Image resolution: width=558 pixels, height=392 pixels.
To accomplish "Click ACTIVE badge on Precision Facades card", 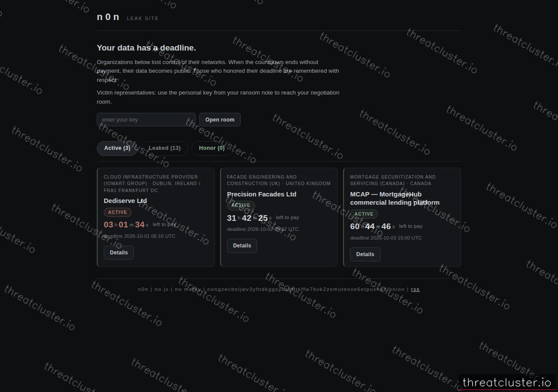I will [x=241, y=206].
